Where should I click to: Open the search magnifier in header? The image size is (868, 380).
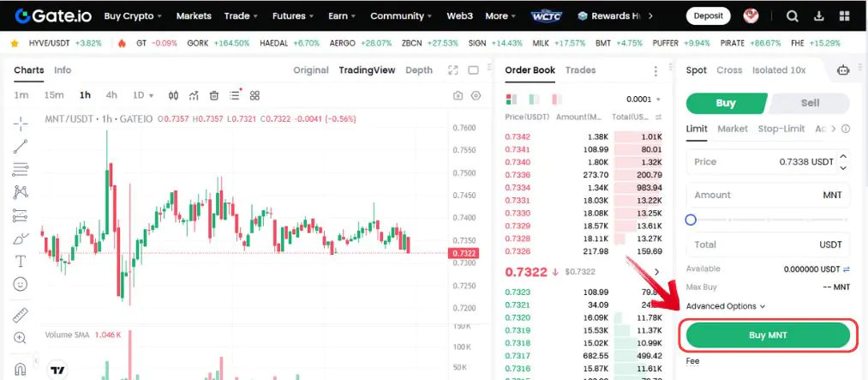click(793, 16)
